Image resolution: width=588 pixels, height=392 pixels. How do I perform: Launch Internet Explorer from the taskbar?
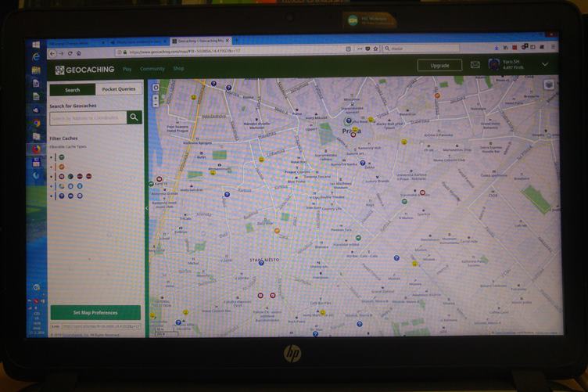pos(36,57)
